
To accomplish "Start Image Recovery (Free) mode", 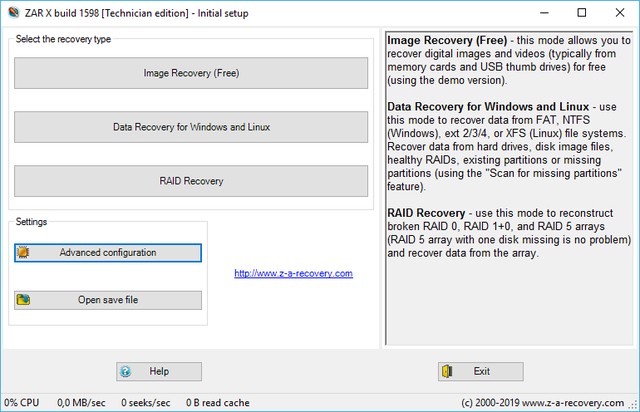I will tap(191, 73).
